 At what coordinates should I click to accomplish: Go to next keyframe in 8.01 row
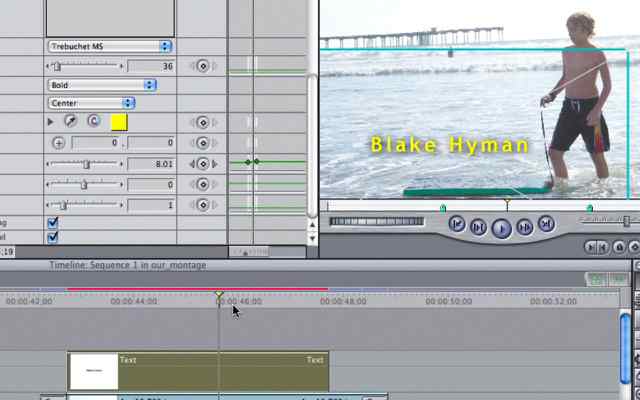click(x=215, y=164)
